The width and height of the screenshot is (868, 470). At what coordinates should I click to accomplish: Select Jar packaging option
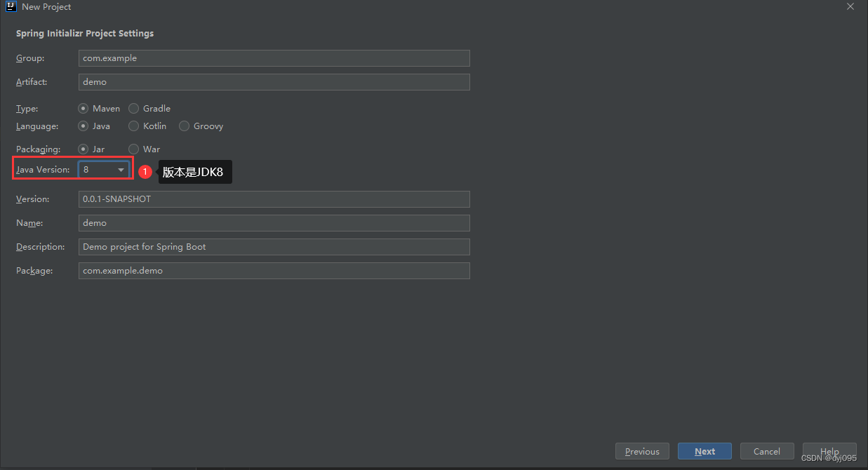click(84, 149)
